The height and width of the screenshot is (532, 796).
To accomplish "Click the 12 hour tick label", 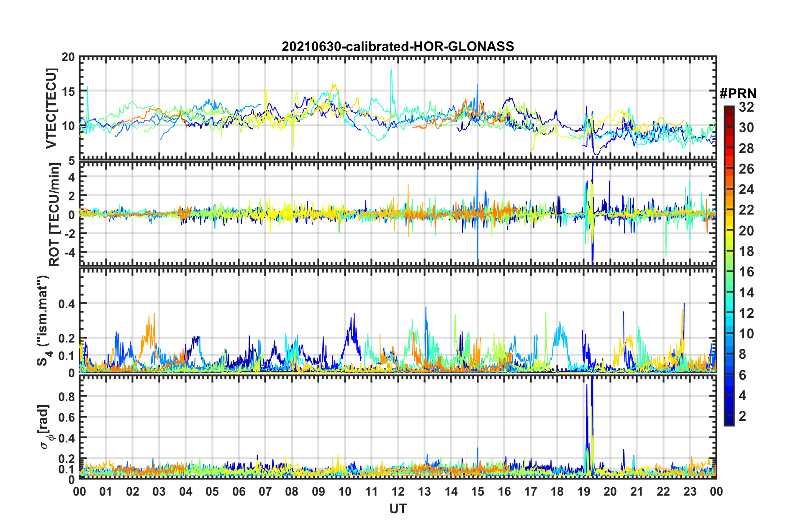I will (398, 491).
